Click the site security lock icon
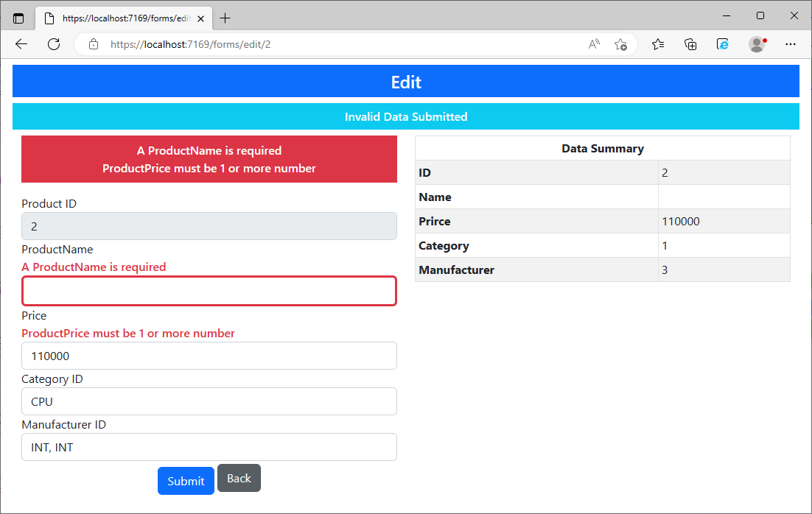 93,44
